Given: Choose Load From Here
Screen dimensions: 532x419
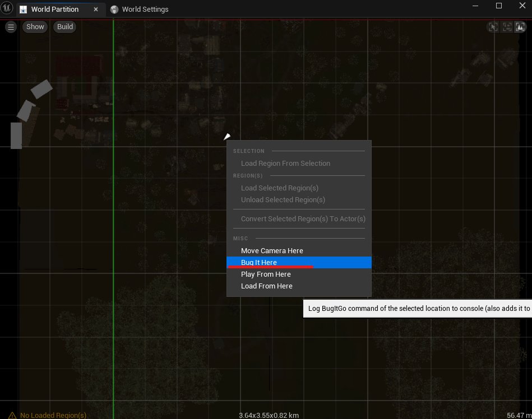Looking at the screenshot, I should point(299,286).
